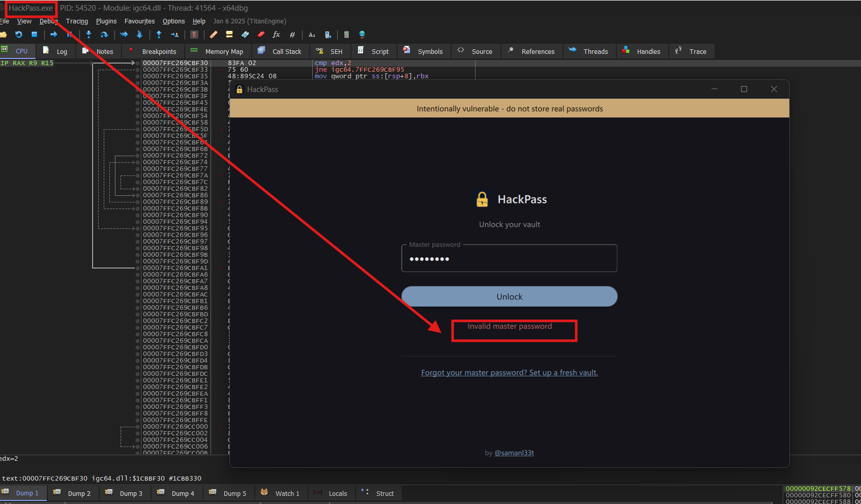Open the Scylla plugin icon
The image size is (861, 504).
coord(194,35)
